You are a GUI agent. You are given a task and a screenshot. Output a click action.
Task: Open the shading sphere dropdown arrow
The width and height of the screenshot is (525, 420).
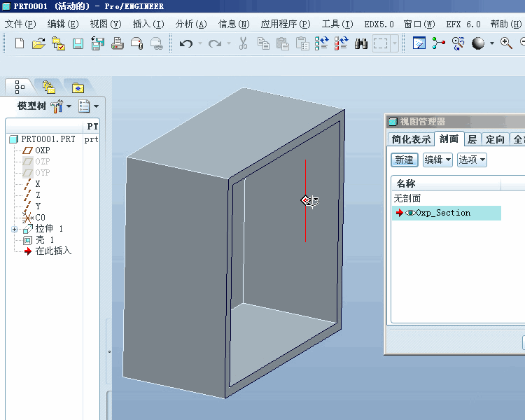coord(492,43)
